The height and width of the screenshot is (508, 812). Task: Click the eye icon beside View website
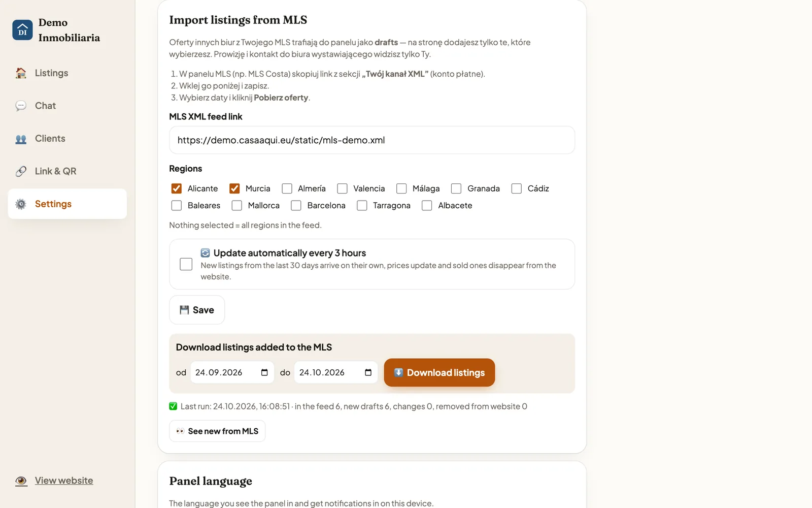21,481
